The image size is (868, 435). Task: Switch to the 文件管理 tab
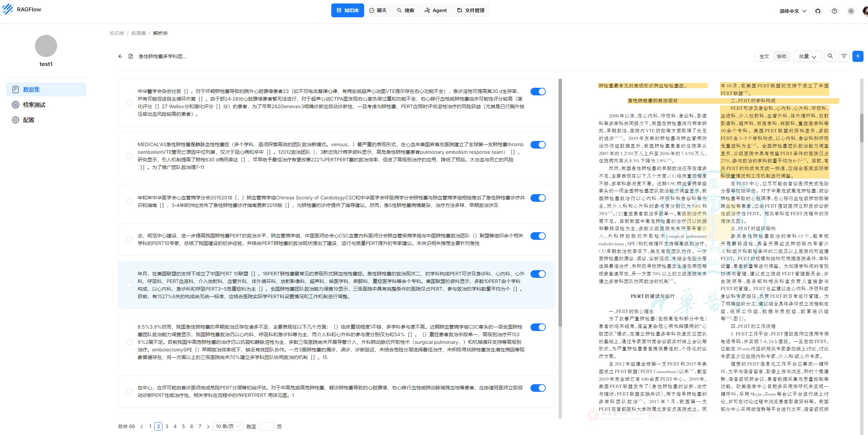pyautogui.click(x=471, y=10)
